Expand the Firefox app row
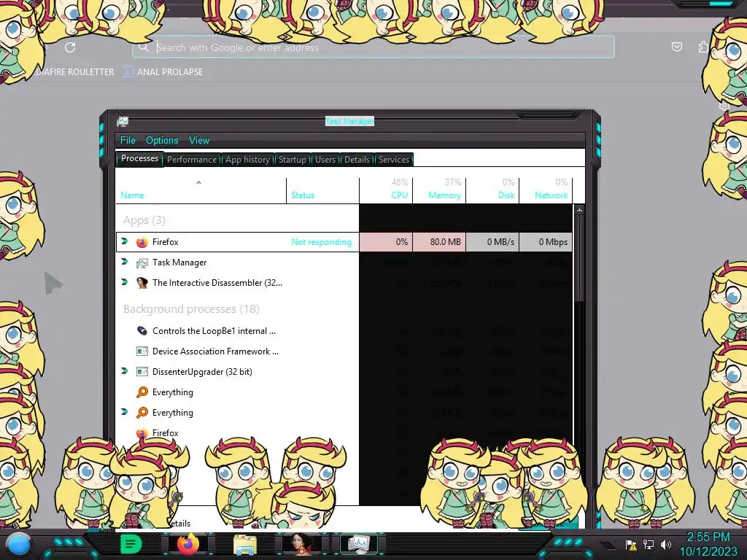 (x=125, y=241)
